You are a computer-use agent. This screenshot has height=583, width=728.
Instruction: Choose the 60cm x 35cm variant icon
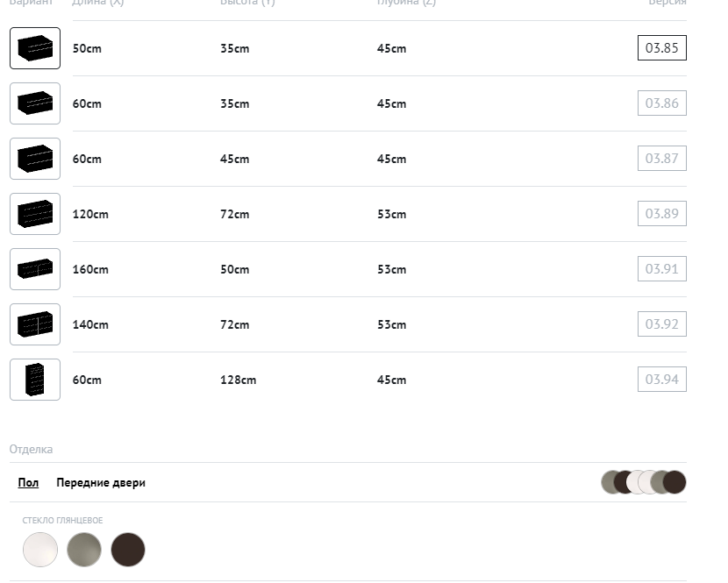point(35,103)
